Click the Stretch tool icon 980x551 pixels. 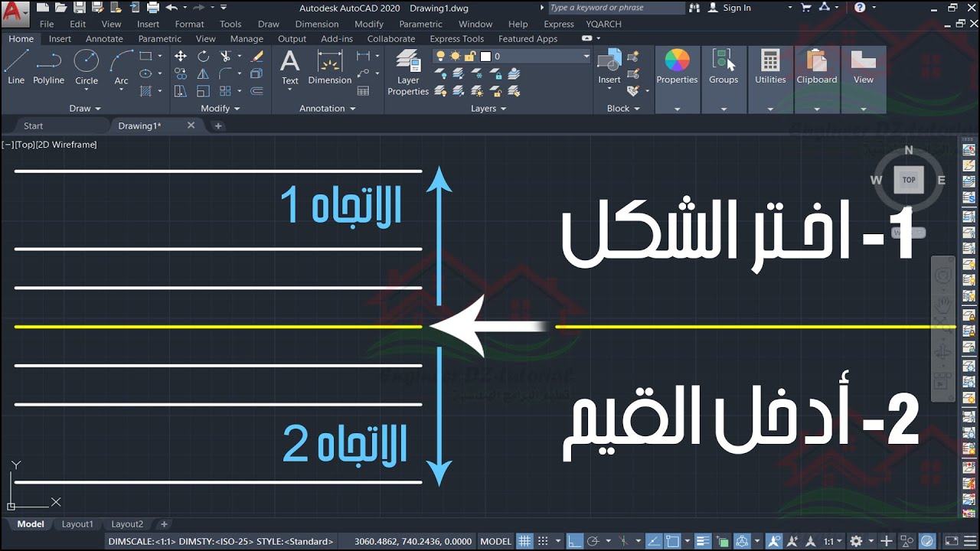181,91
